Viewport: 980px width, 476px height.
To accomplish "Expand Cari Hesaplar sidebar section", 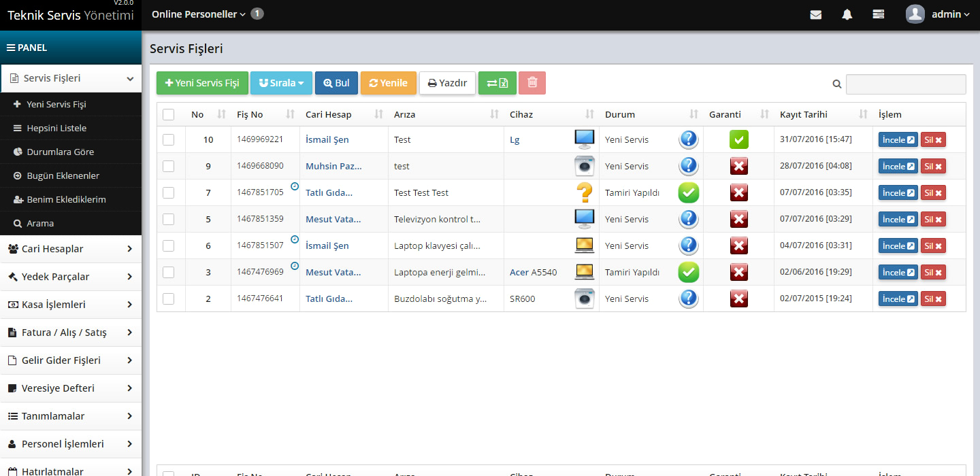I will click(71, 249).
